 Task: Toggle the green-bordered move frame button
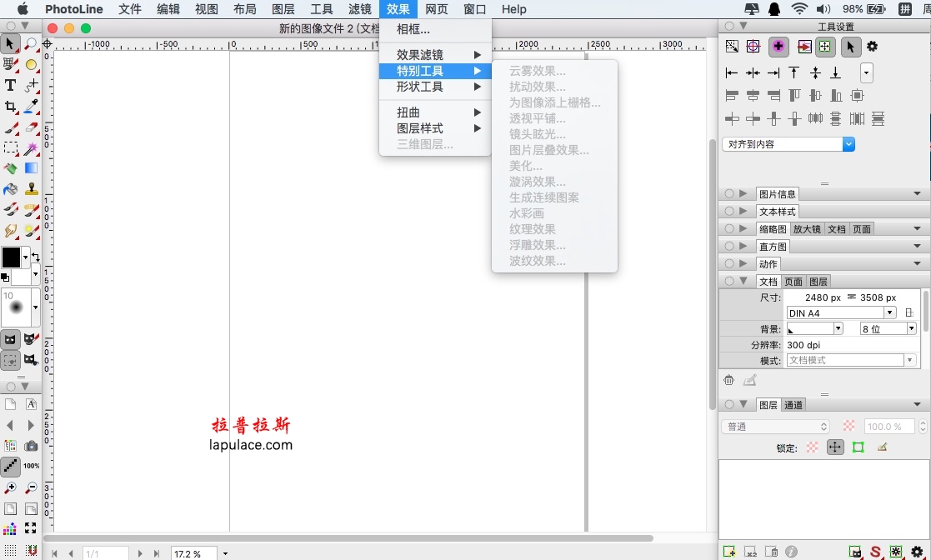point(825,47)
